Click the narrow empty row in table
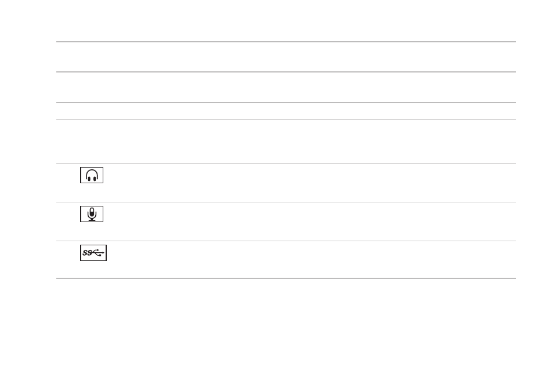553x392 pixels. pyautogui.click(x=286, y=111)
